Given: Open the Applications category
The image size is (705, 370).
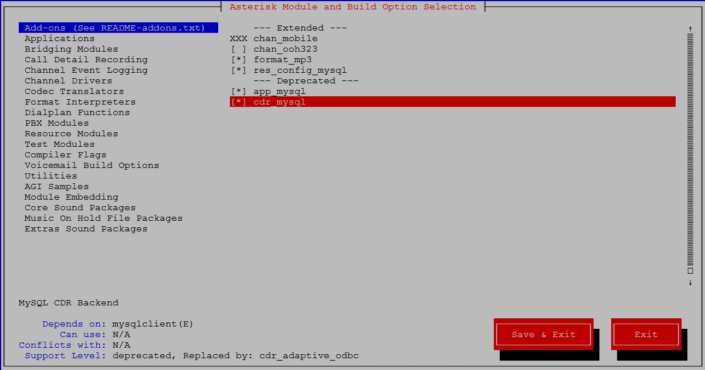Looking at the screenshot, I should click(x=59, y=39).
